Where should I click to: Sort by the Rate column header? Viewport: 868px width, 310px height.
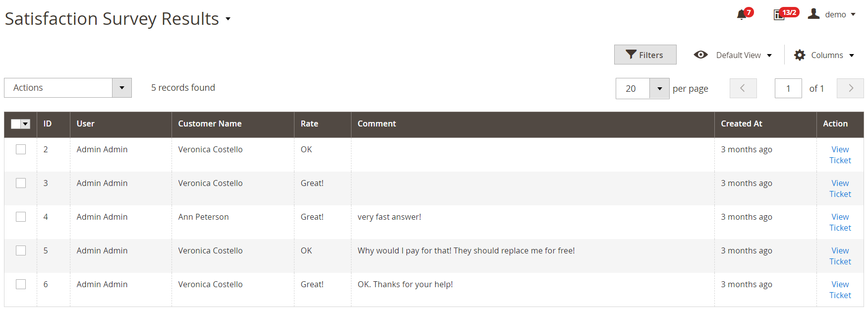309,124
